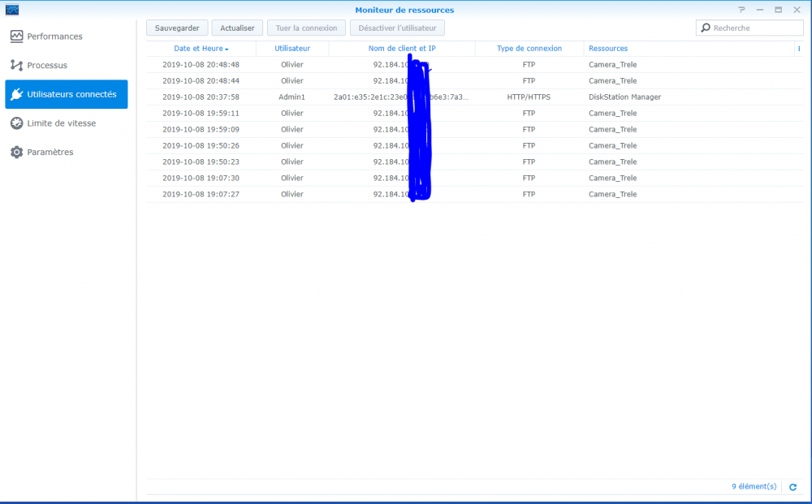
Task: Open the help question mark icon
Action: point(741,10)
